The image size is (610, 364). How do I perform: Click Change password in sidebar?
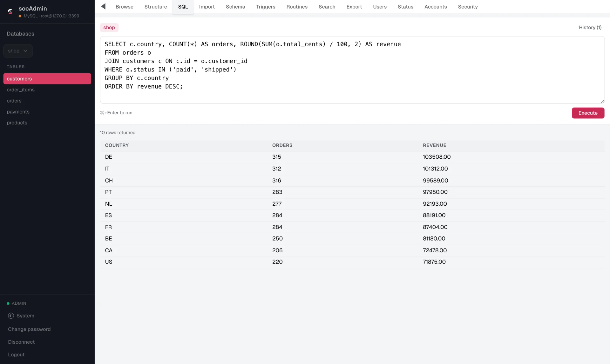[29, 329]
